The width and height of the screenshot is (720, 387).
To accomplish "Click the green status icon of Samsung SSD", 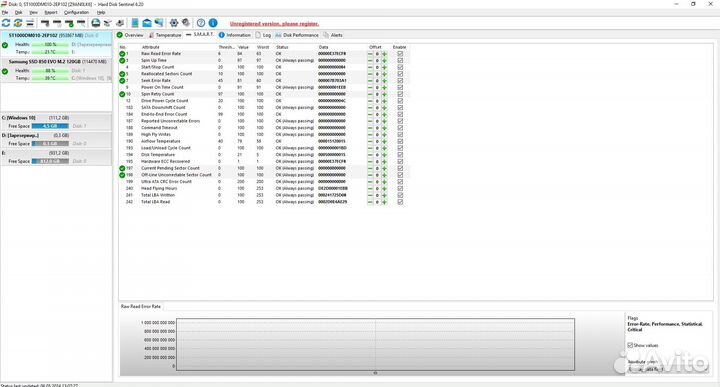I will (x=5, y=71).
